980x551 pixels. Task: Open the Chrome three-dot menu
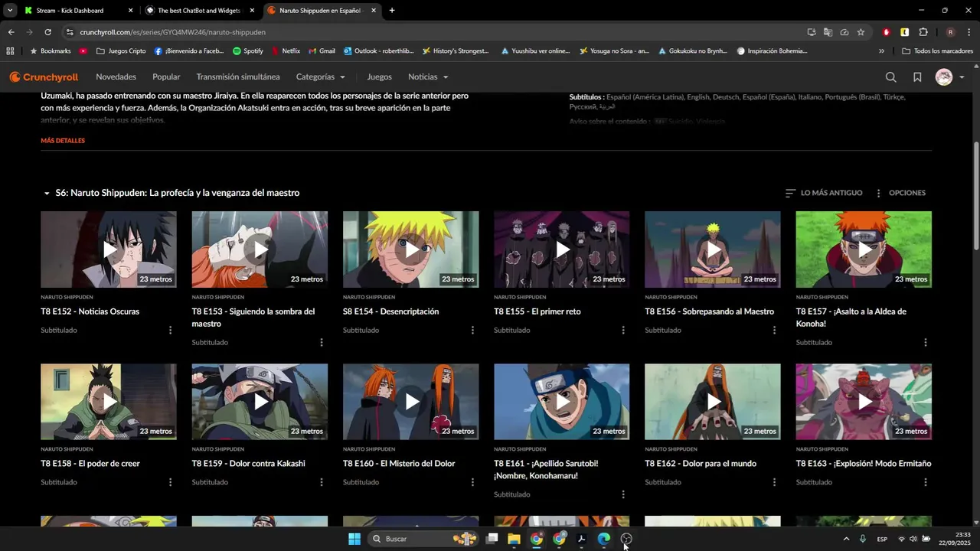click(x=969, y=32)
